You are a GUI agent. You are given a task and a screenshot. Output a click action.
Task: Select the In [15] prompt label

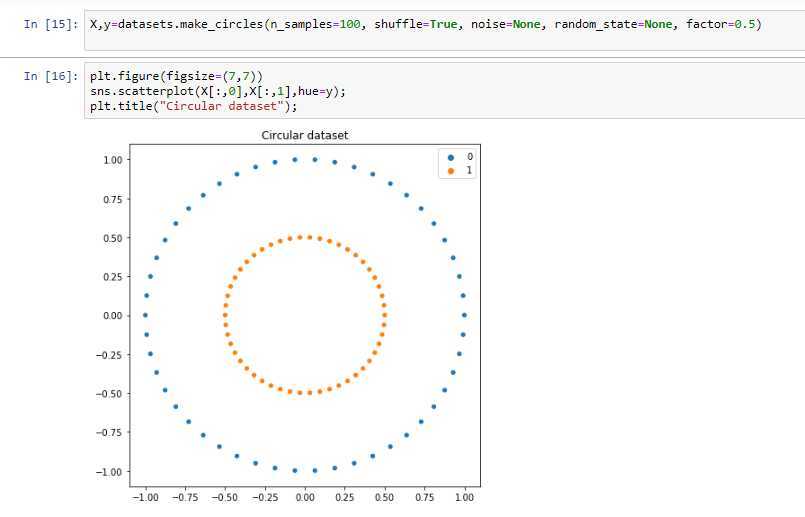click(x=51, y=24)
